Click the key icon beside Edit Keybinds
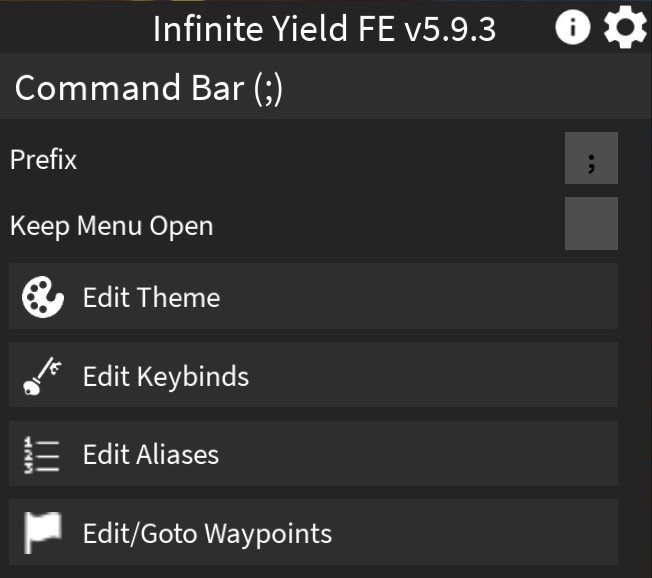 pyautogui.click(x=42, y=376)
